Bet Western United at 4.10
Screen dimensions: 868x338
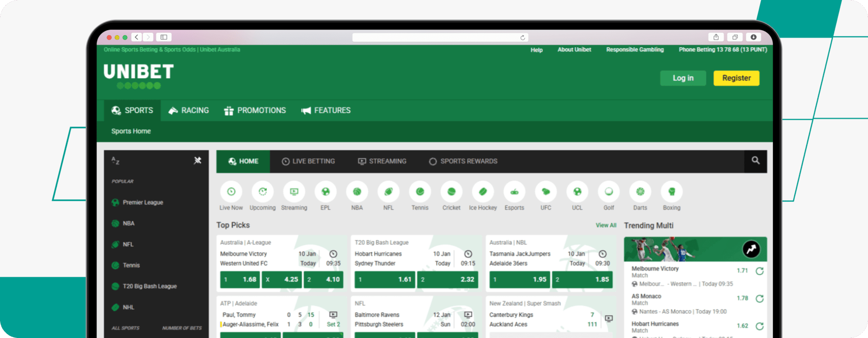324,279
